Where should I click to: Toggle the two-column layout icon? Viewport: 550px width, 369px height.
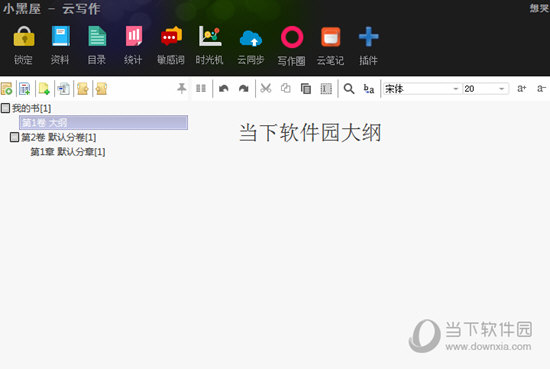tap(201, 88)
